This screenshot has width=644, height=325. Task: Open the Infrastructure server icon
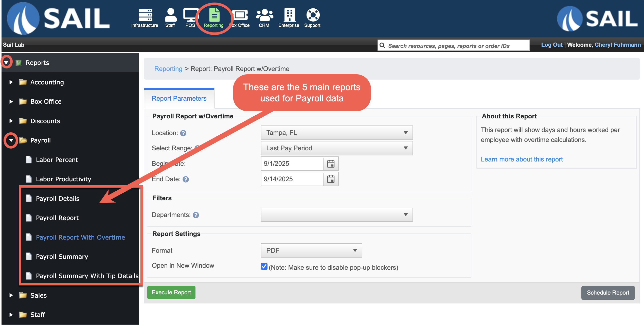[x=145, y=15]
